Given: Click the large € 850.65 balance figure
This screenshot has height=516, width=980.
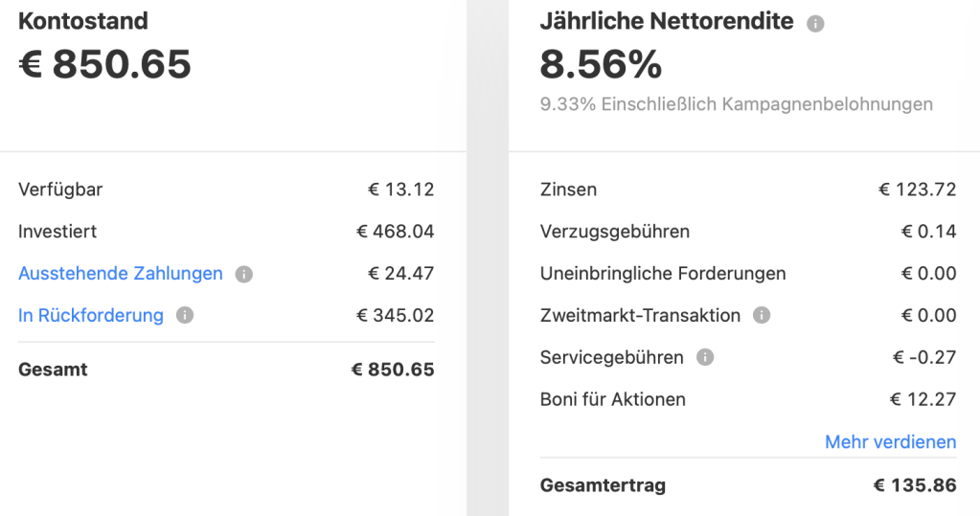Looking at the screenshot, I should click(x=105, y=65).
